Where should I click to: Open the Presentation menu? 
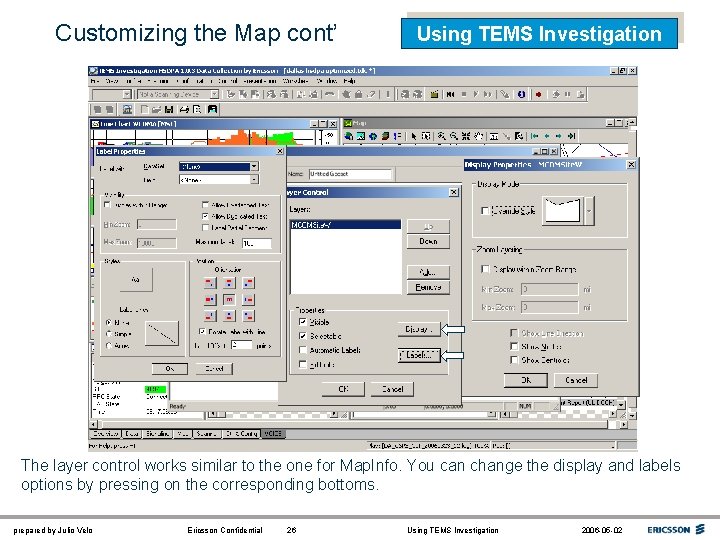[259, 81]
